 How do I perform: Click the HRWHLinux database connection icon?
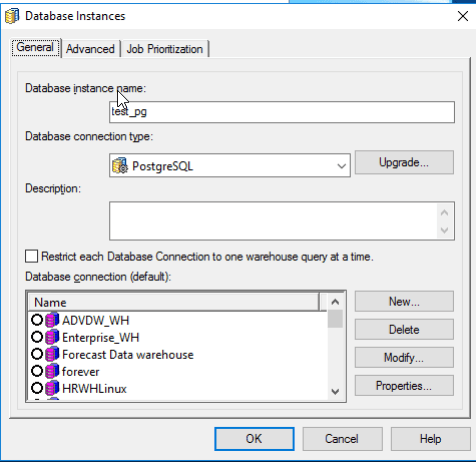[52, 388]
